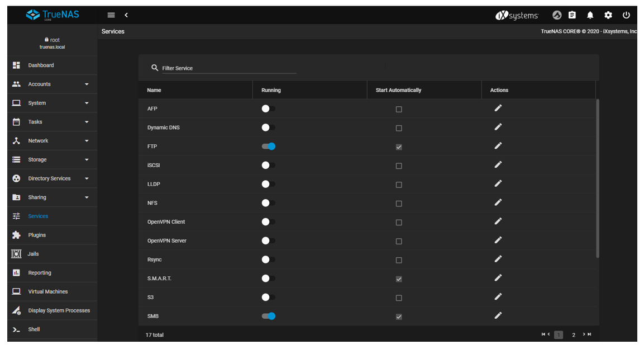Go to Plugins in sidebar
This screenshot has height=349, width=644.
tap(52, 235)
